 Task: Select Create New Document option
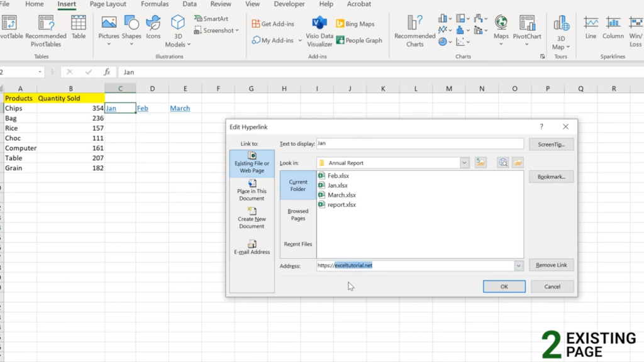tap(252, 219)
